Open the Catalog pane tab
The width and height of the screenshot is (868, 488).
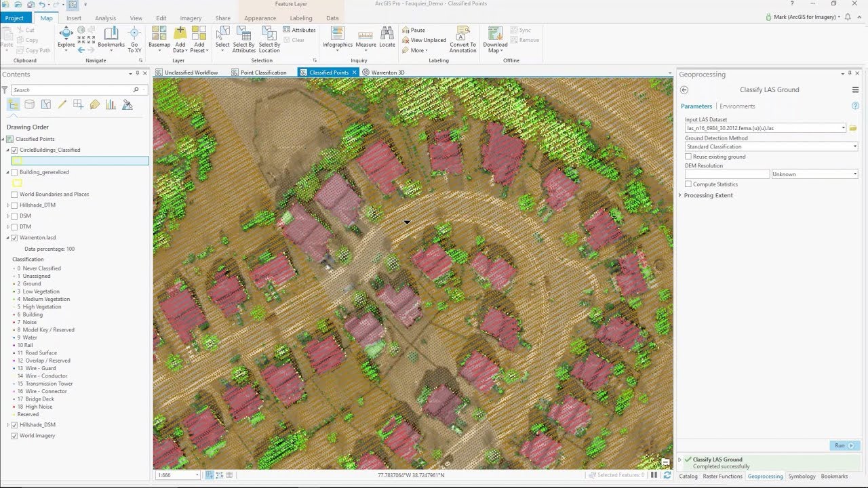688,476
